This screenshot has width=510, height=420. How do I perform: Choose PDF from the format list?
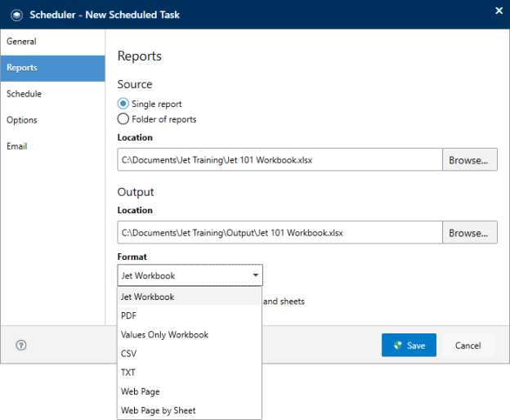coord(190,315)
